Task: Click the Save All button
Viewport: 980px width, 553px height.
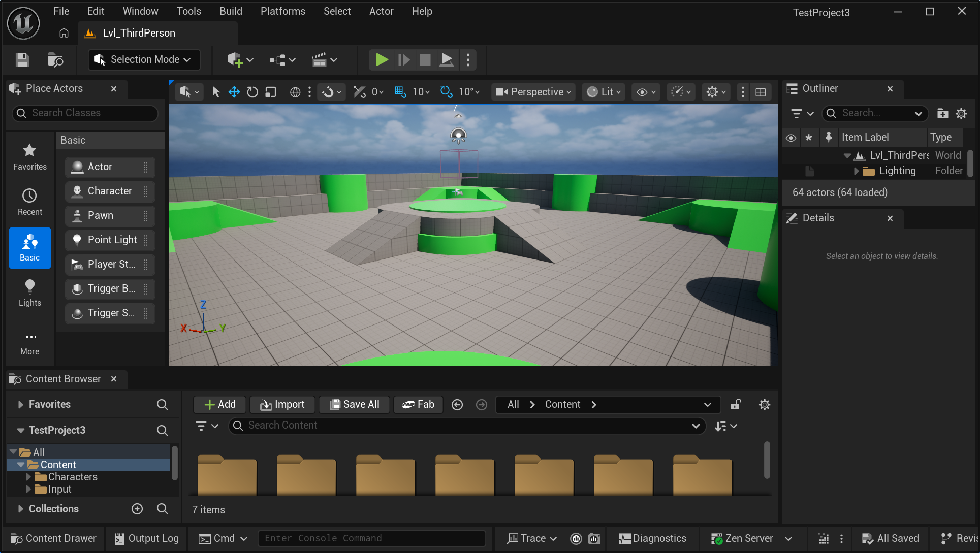Action: 355,404
